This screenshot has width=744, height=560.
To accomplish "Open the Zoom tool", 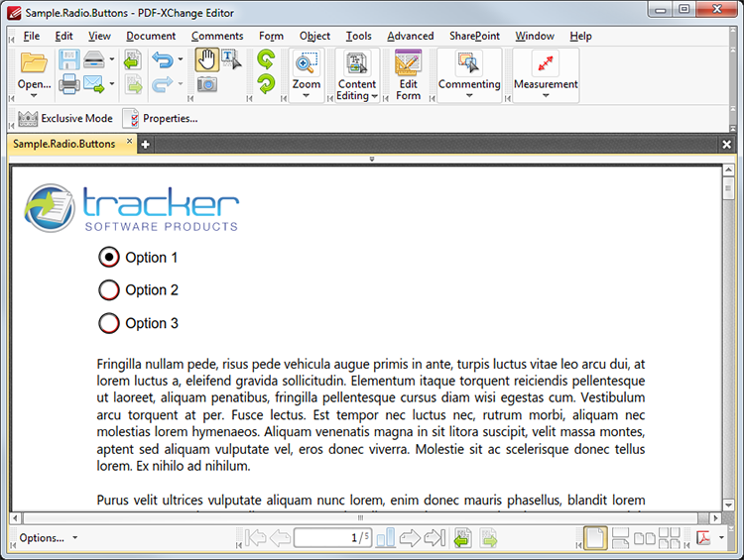I will pyautogui.click(x=307, y=63).
